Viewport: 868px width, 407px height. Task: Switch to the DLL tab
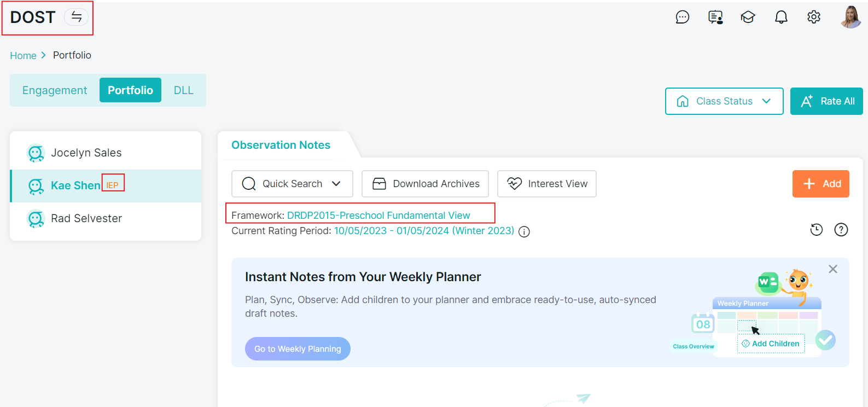183,90
